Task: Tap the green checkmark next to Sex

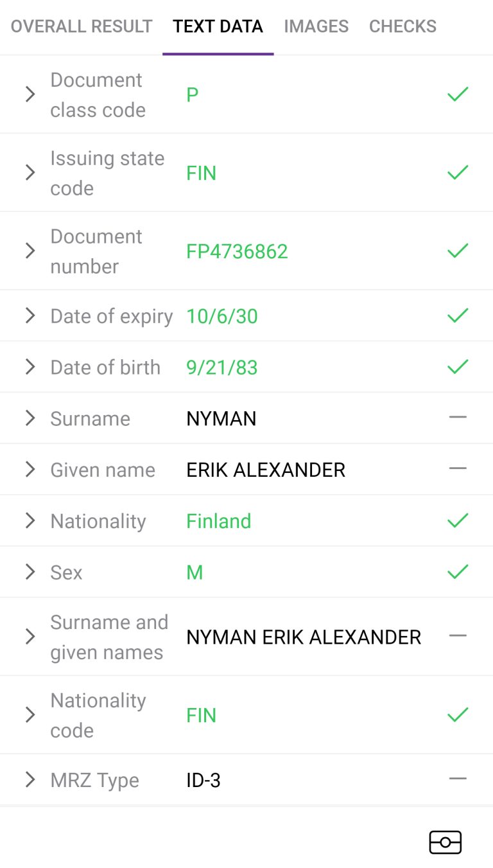Action: click(458, 571)
